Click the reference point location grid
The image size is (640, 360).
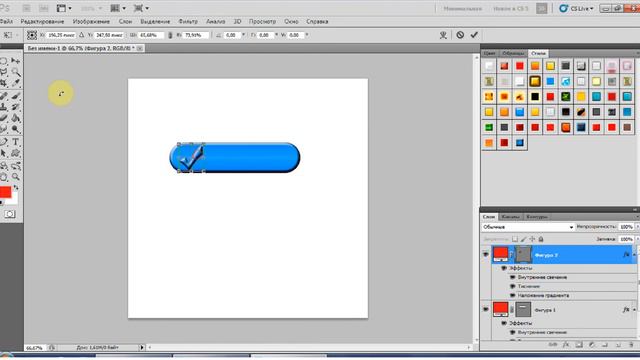(32, 35)
